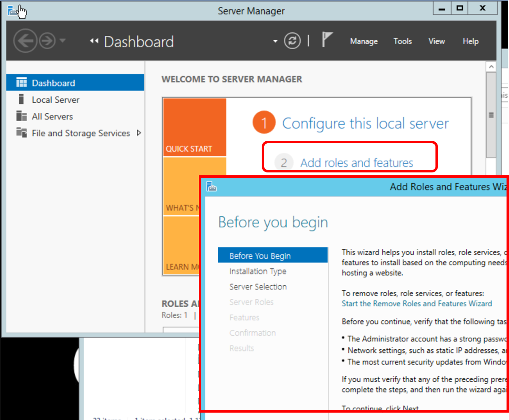Click the Server Manager title bar app icon

12,10
